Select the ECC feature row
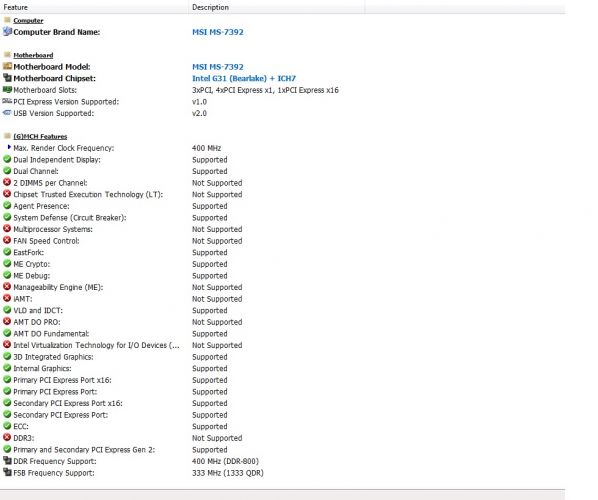Viewport: 598px width, 500px height. pos(282,426)
